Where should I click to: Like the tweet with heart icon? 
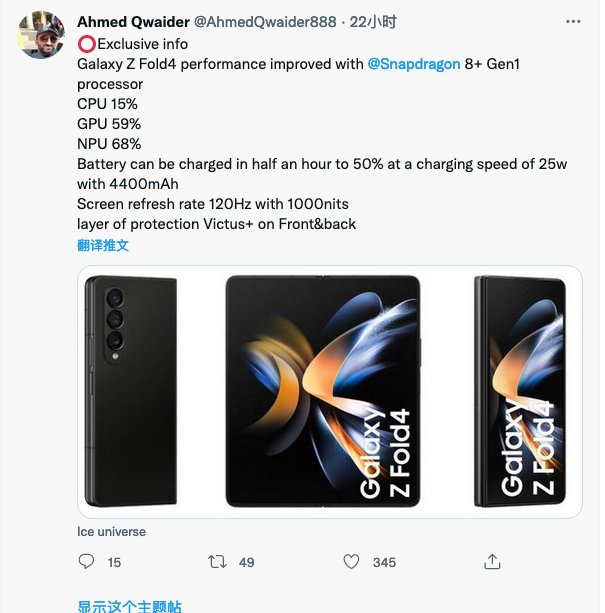tap(352, 562)
